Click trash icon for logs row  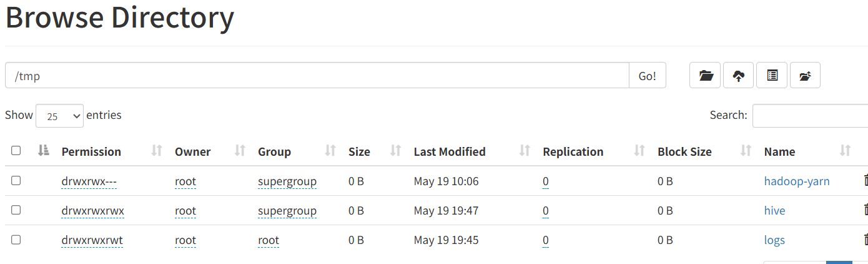(x=866, y=240)
